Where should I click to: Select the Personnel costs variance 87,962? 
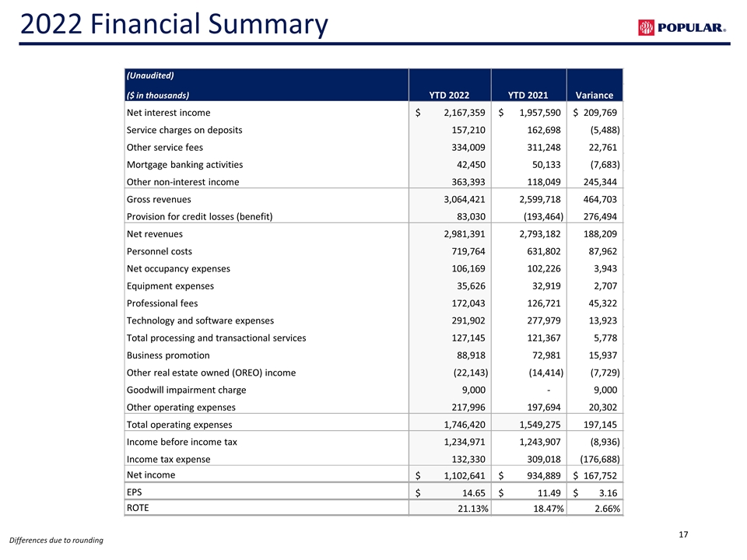pos(600,251)
